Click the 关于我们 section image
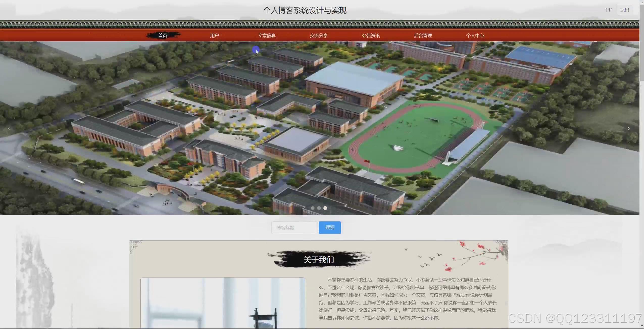This screenshot has width=644, height=329. tap(223, 303)
